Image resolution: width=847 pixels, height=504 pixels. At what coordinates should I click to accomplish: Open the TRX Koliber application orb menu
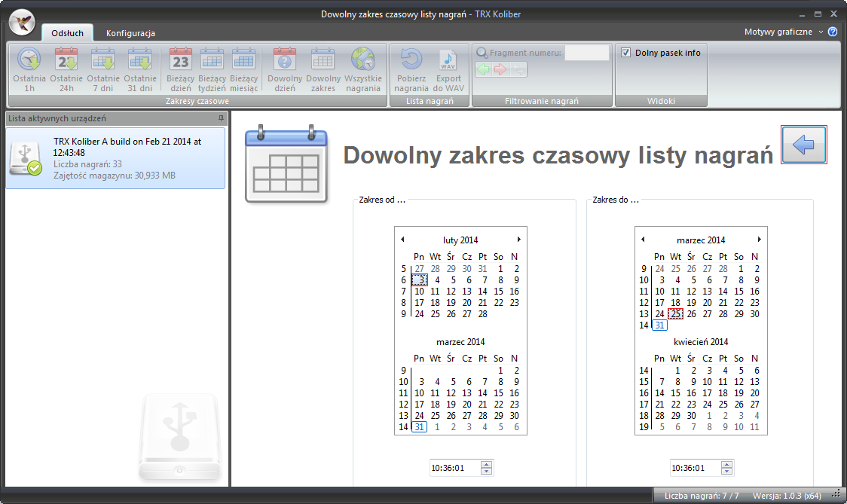(22, 23)
